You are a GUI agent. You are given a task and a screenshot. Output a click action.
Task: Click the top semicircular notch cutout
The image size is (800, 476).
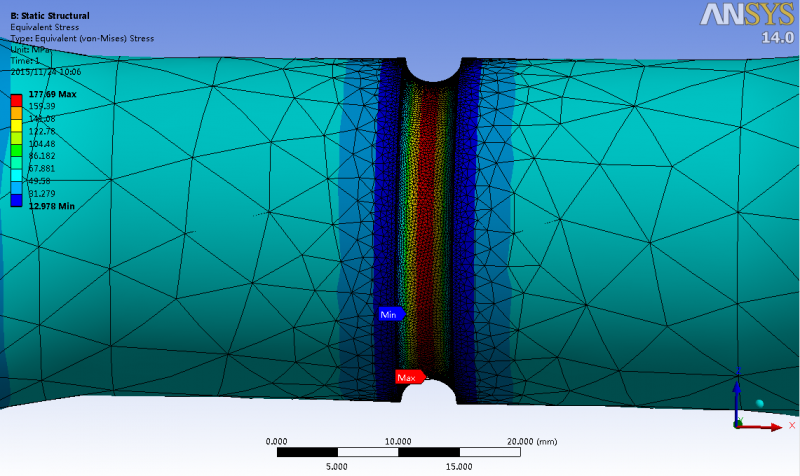point(433,69)
